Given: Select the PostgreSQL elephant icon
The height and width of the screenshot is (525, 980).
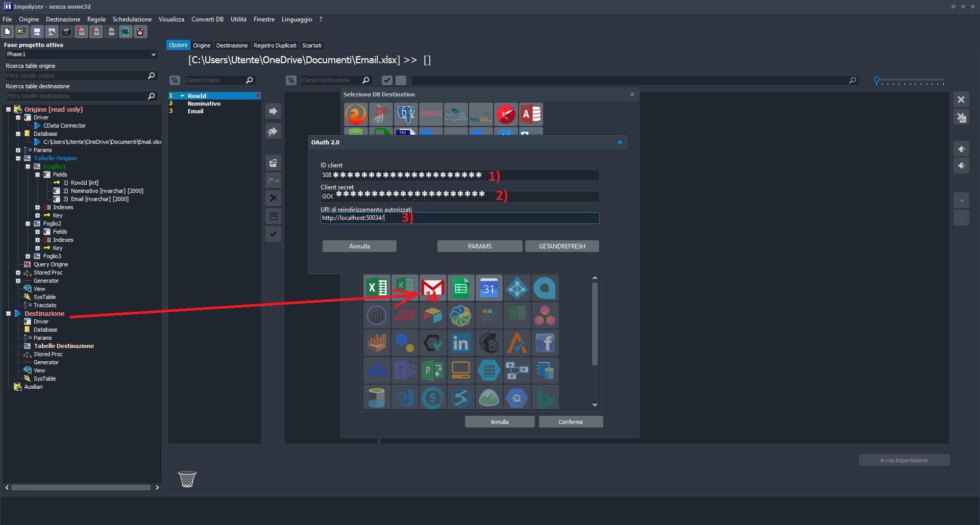Looking at the screenshot, I should 406,114.
